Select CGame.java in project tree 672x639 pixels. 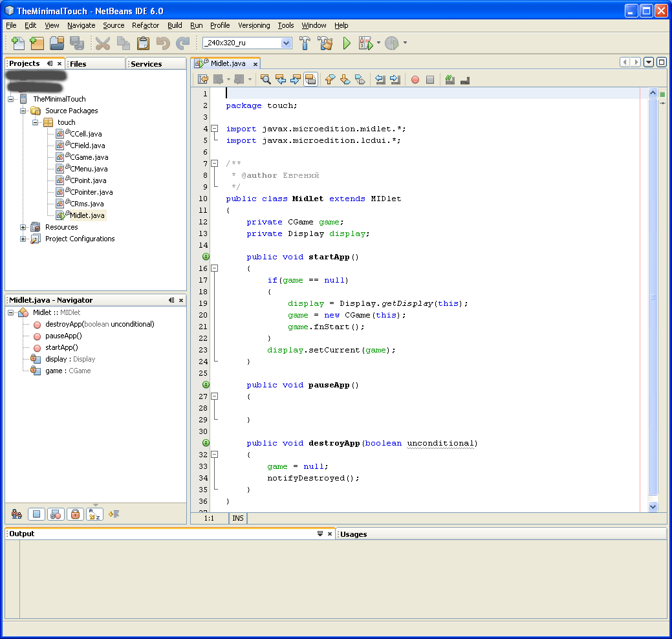click(89, 157)
